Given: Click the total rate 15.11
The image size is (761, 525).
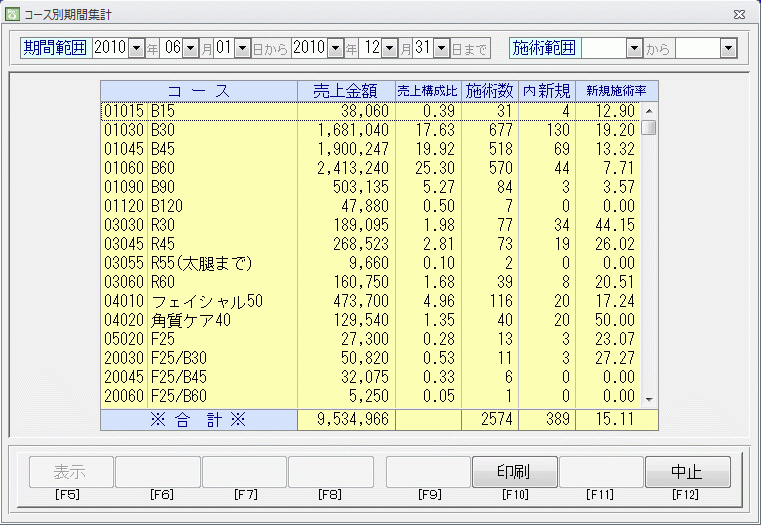Looking at the screenshot, I should tap(615, 419).
